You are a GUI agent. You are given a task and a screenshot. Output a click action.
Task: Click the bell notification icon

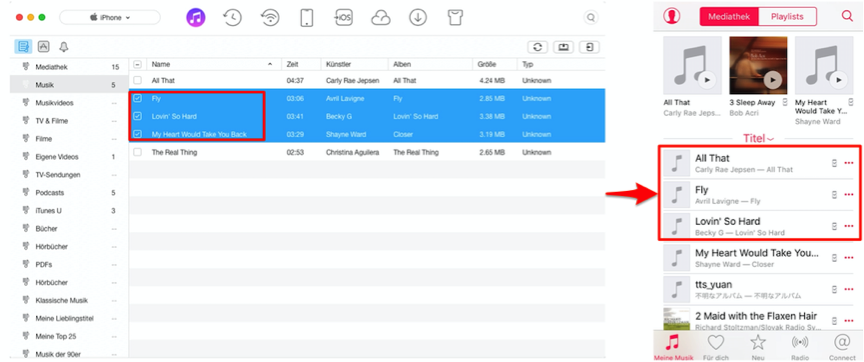[64, 47]
